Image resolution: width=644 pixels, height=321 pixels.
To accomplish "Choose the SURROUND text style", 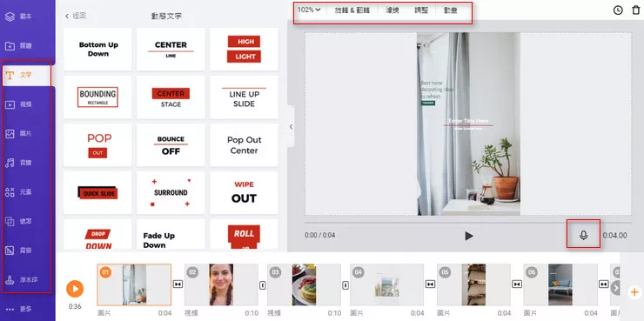I will 171,192.
